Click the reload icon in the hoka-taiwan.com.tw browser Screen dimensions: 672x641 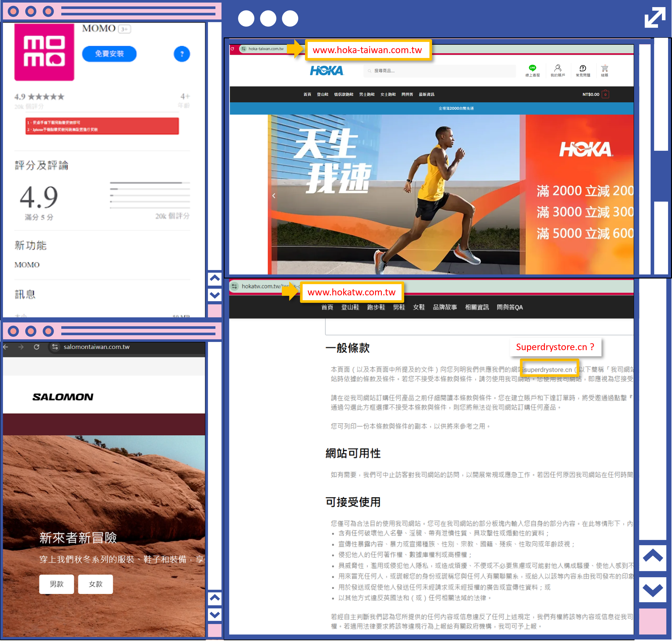(232, 48)
